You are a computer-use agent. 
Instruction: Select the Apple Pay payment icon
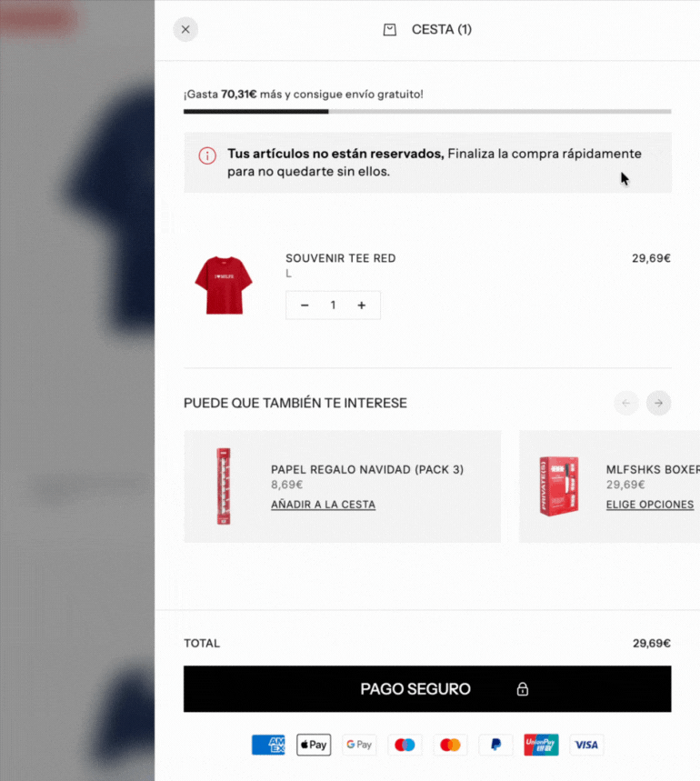[314, 745]
